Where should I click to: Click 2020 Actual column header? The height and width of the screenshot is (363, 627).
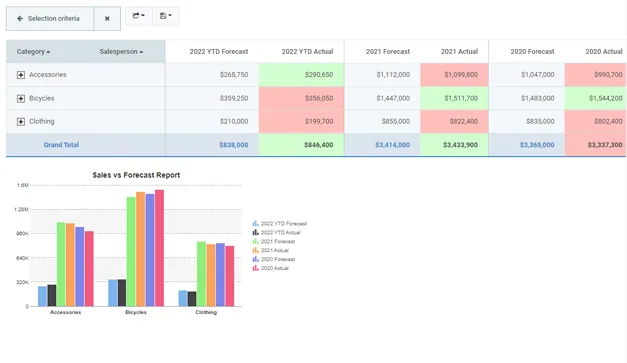(x=604, y=52)
